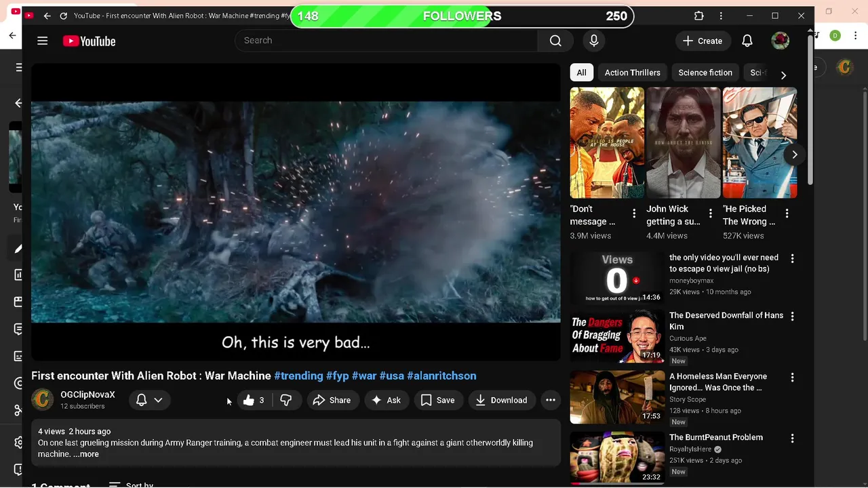Open browser extensions puzzle icon

(x=699, y=16)
